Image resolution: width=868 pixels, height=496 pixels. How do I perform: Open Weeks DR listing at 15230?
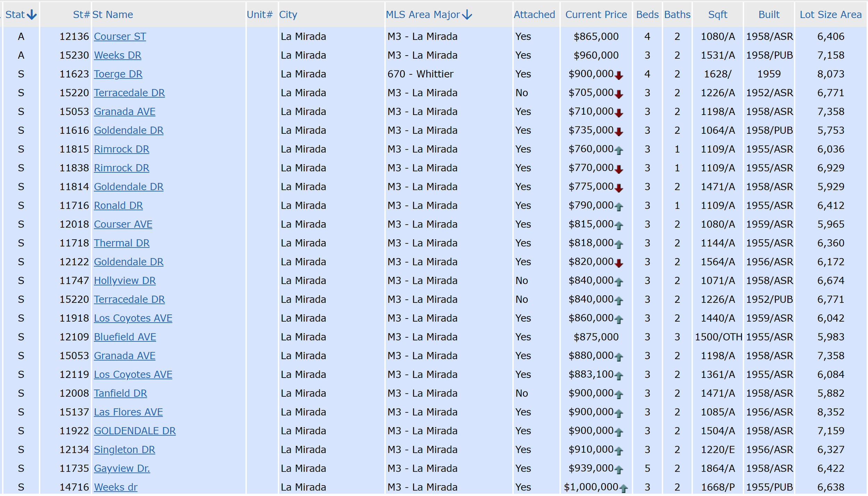pyautogui.click(x=117, y=55)
